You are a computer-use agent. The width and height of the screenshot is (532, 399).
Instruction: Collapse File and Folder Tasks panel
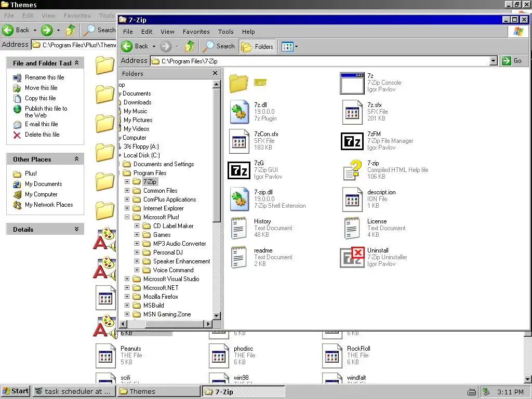click(x=77, y=63)
